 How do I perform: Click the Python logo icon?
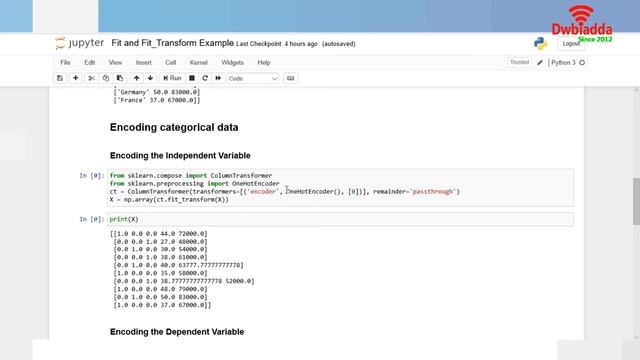click(x=540, y=43)
